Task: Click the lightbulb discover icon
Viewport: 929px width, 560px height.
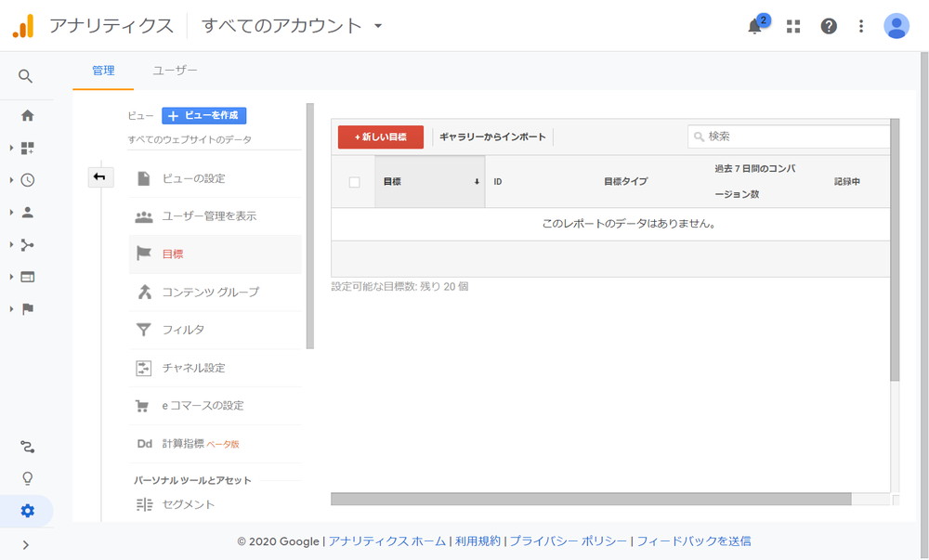Action: click(27, 478)
